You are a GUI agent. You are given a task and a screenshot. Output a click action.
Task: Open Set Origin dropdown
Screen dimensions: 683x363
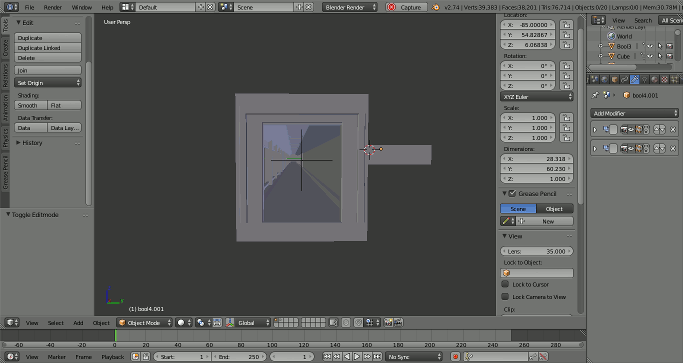point(48,82)
